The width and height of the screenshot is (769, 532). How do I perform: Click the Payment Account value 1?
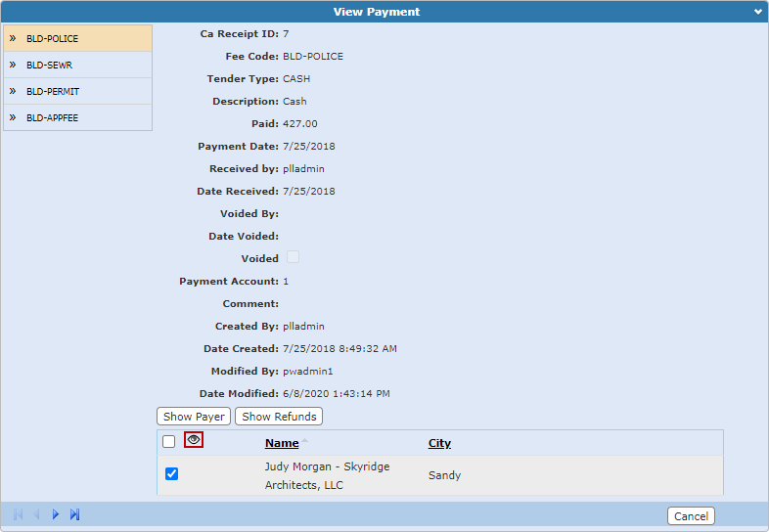(286, 282)
